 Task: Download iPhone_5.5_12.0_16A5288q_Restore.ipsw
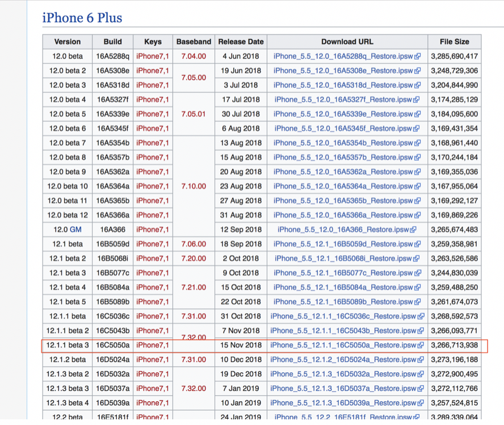click(x=347, y=56)
